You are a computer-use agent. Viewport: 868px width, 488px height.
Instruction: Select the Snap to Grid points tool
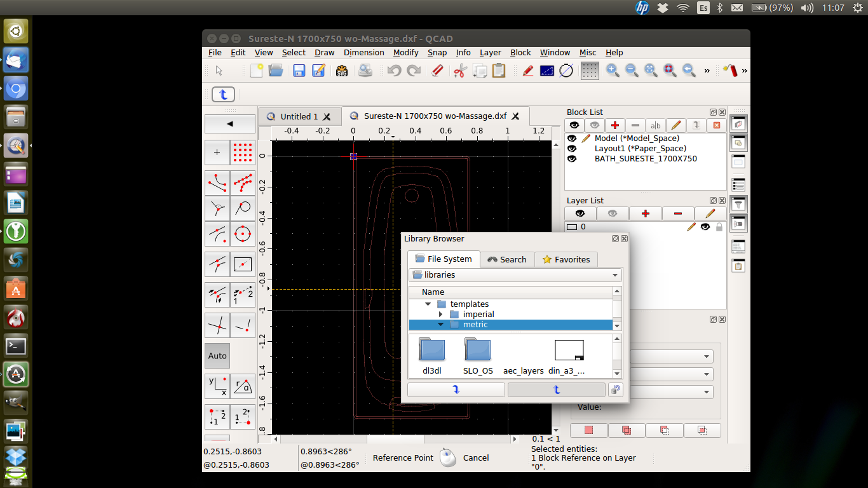coord(589,71)
